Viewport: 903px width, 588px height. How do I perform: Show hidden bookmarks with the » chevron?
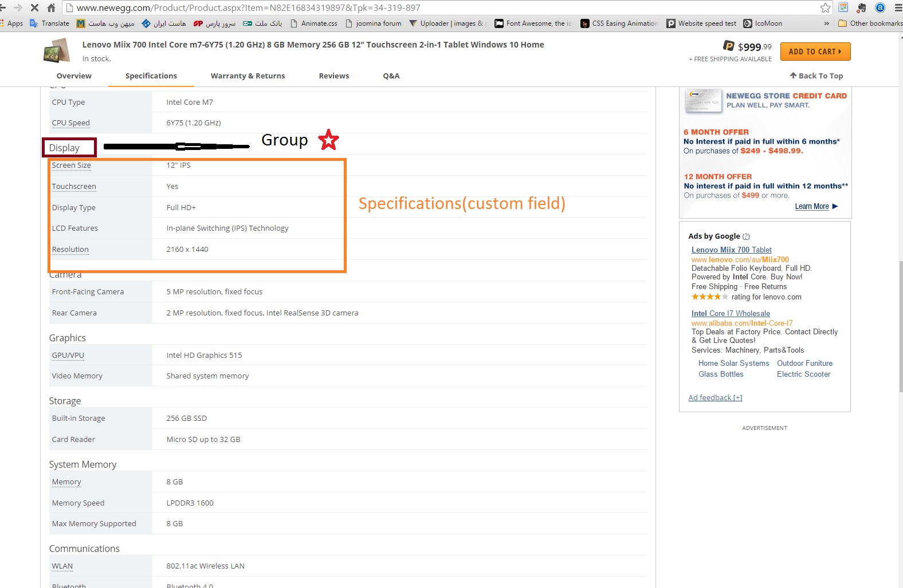coord(826,23)
